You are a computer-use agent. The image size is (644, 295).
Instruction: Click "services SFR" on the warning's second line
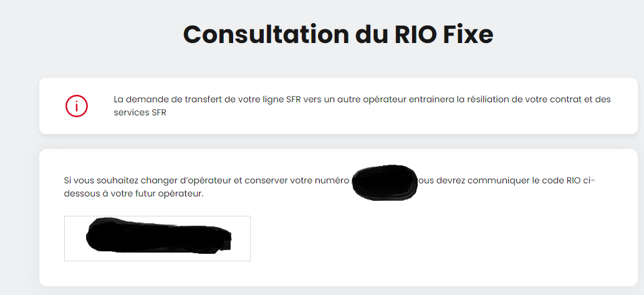point(140,113)
